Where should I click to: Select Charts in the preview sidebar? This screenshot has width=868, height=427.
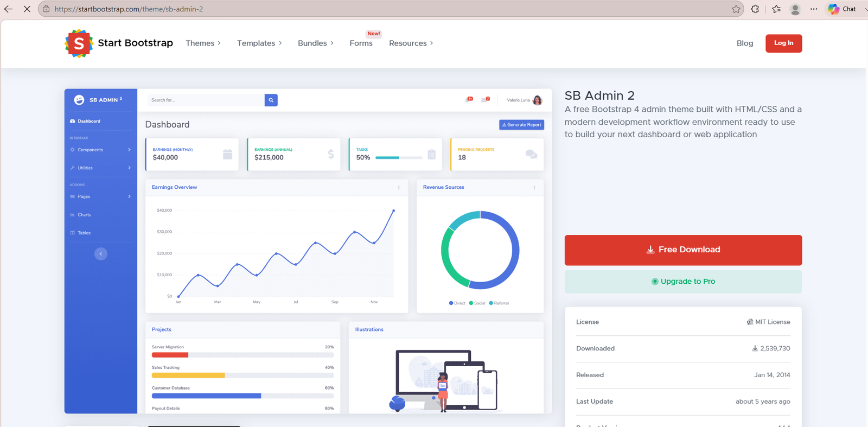click(81, 215)
